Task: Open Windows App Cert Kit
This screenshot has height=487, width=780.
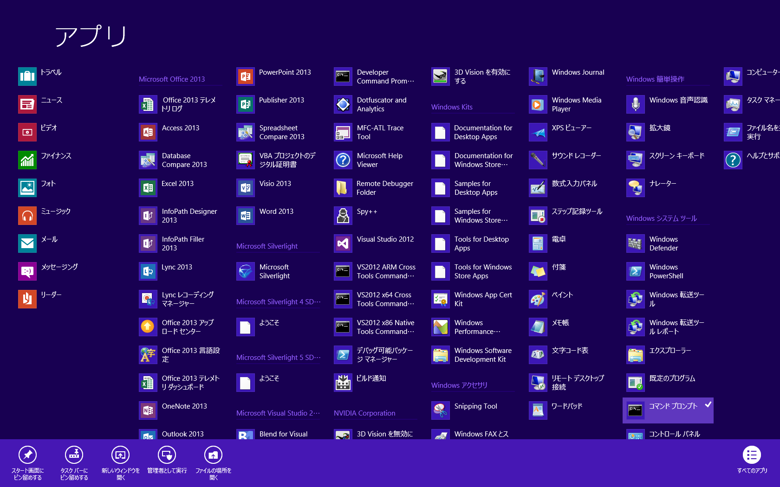Action: tap(472, 299)
